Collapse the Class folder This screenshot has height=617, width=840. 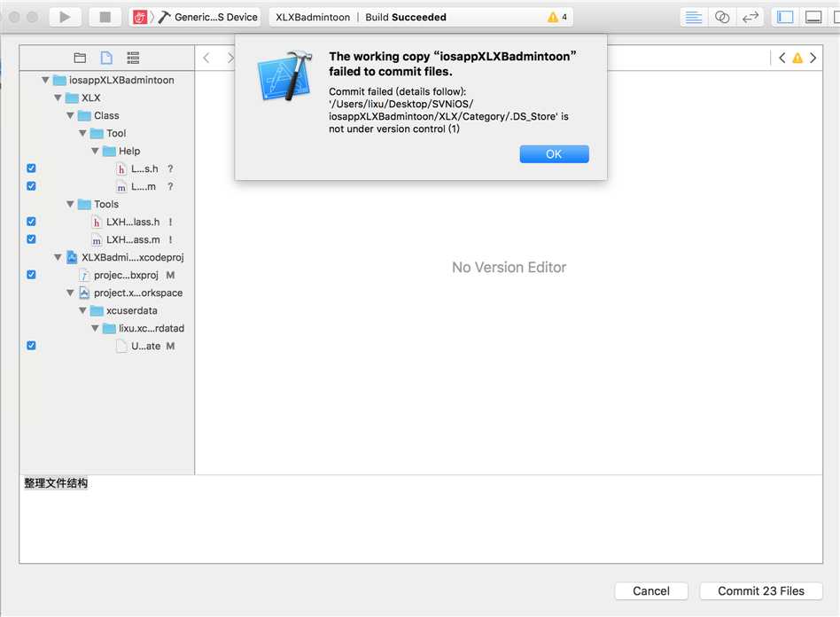[70, 115]
